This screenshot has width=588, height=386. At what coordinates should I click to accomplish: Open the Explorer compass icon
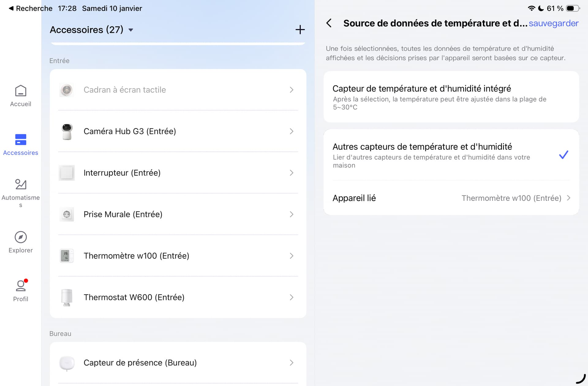[21, 237]
